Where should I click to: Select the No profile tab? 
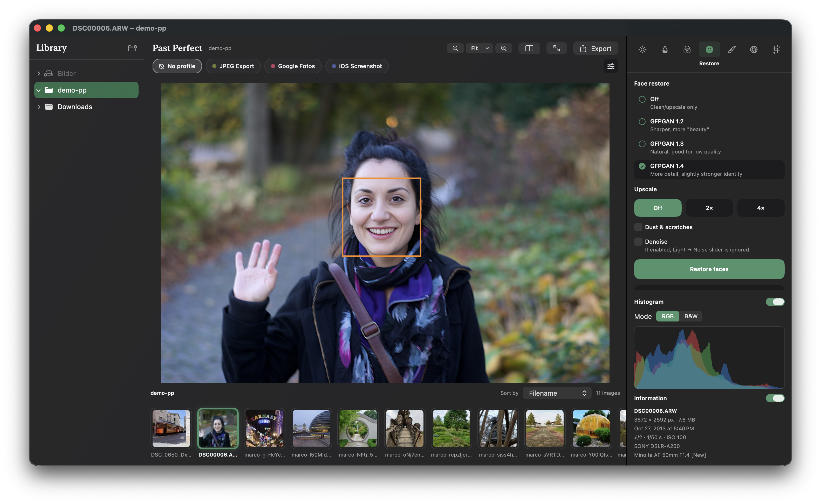click(177, 66)
